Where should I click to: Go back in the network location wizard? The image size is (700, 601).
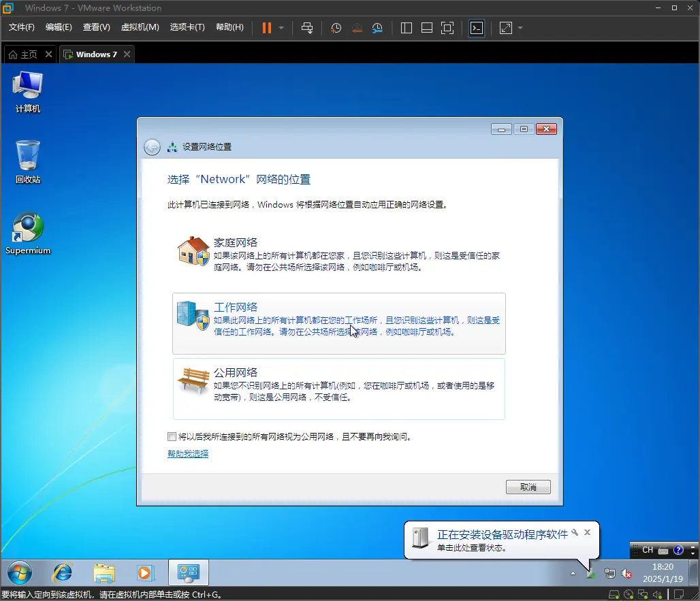153,147
